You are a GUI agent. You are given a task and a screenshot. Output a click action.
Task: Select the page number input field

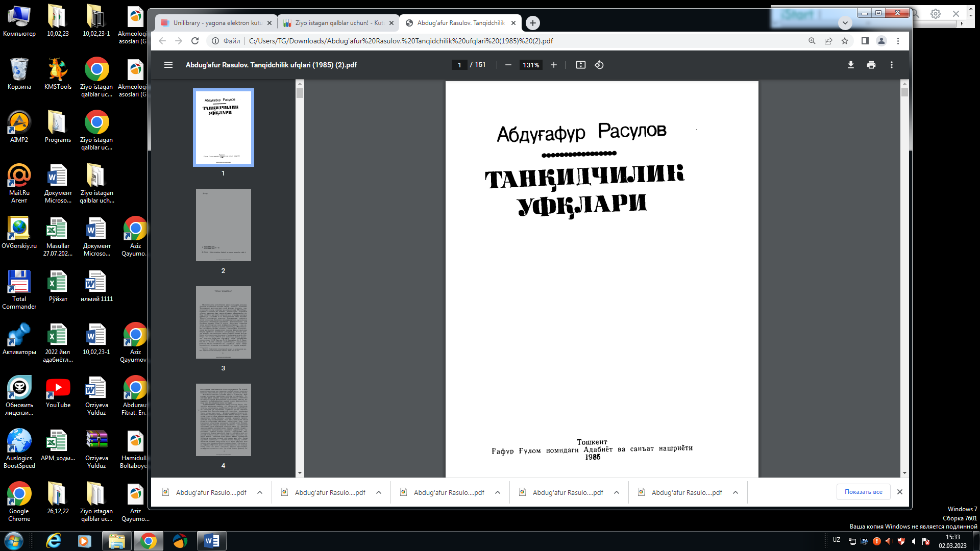pyautogui.click(x=459, y=65)
